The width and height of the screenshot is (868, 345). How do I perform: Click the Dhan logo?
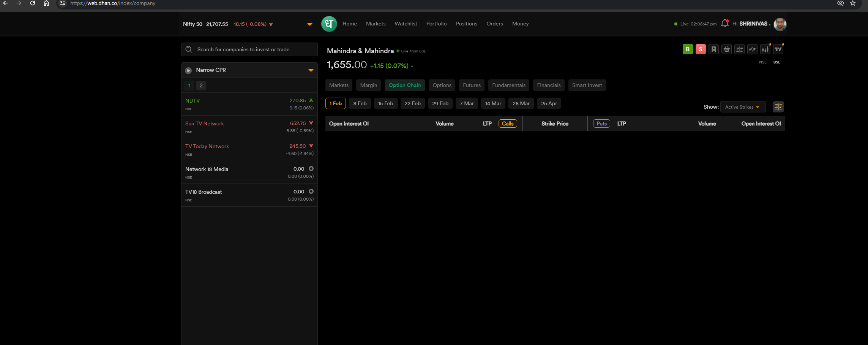point(329,24)
